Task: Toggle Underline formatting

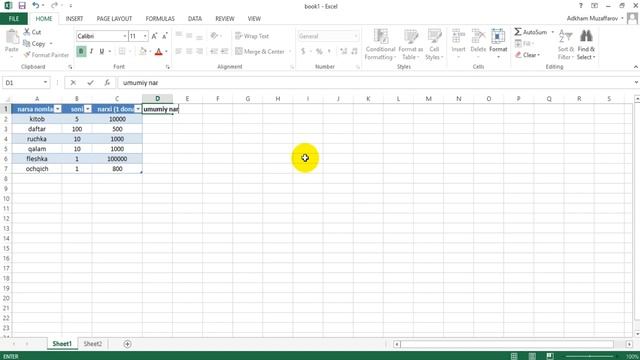Action: click(x=102, y=51)
